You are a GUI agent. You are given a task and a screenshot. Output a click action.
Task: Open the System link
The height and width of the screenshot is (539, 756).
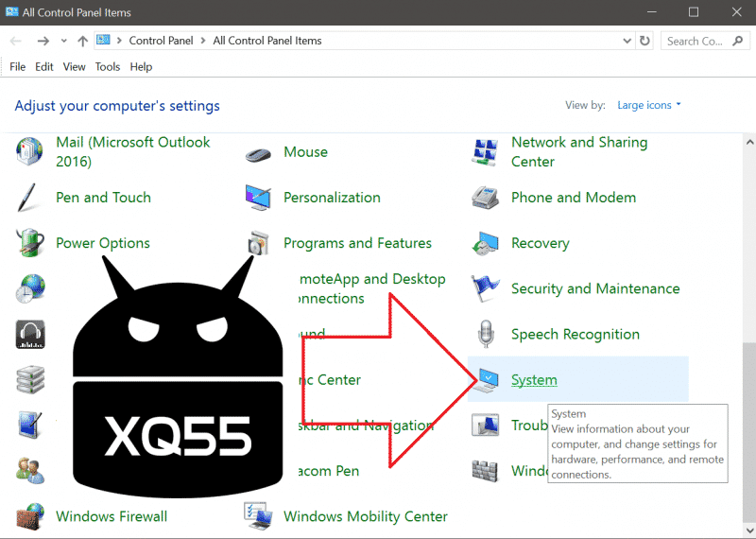point(534,380)
